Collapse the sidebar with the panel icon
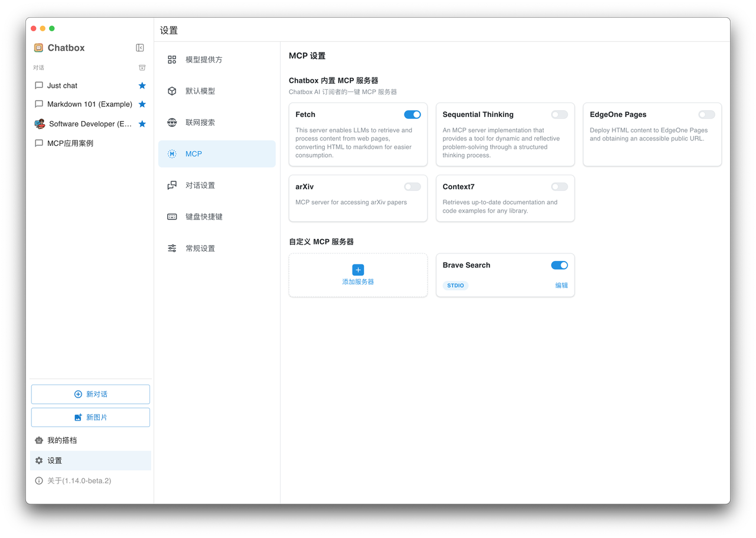Viewport: 756px width, 538px height. point(140,48)
